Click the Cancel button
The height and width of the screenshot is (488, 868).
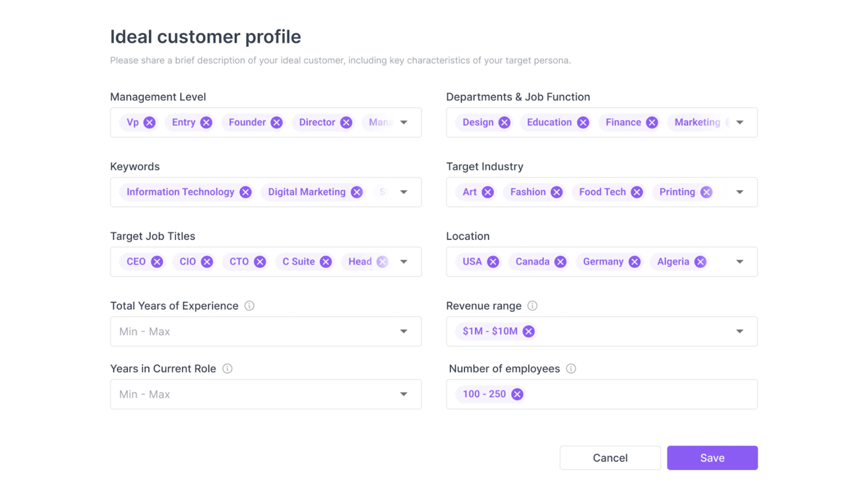tap(610, 458)
